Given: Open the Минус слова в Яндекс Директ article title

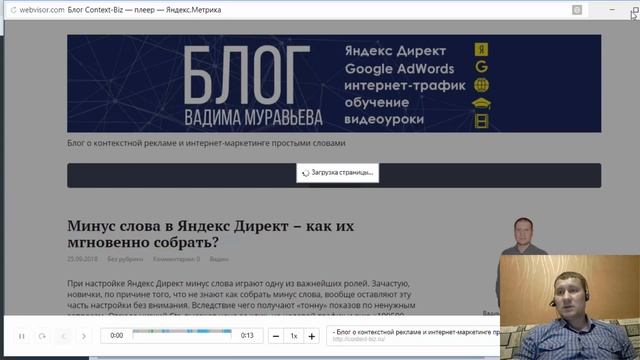Looking at the screenshot, I should tap(211, 234).
